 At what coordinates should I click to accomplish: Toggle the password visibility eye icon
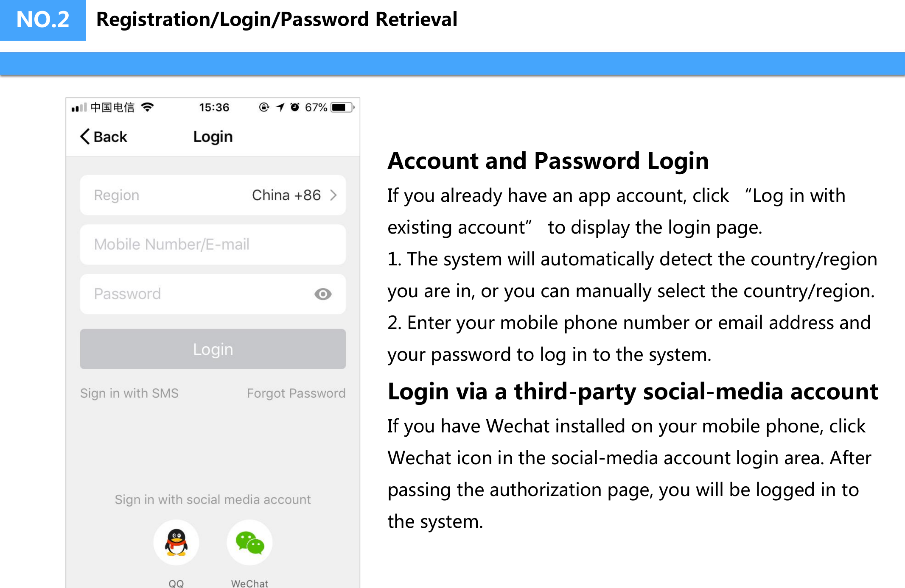323,294
